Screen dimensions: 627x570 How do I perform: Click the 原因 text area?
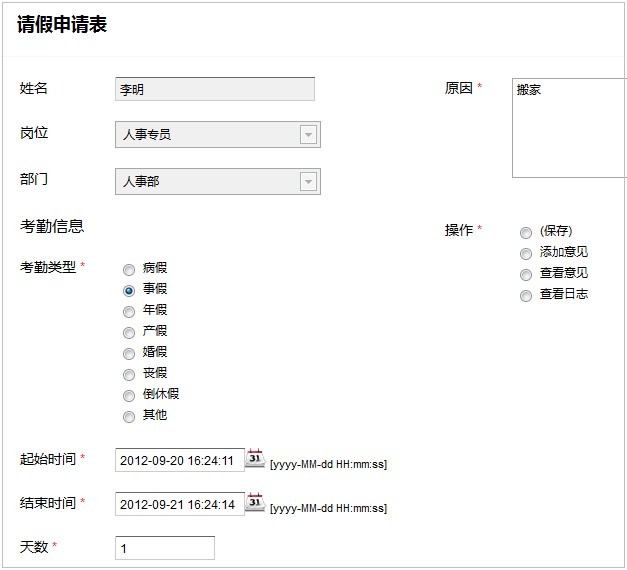[x=568, y=128]
